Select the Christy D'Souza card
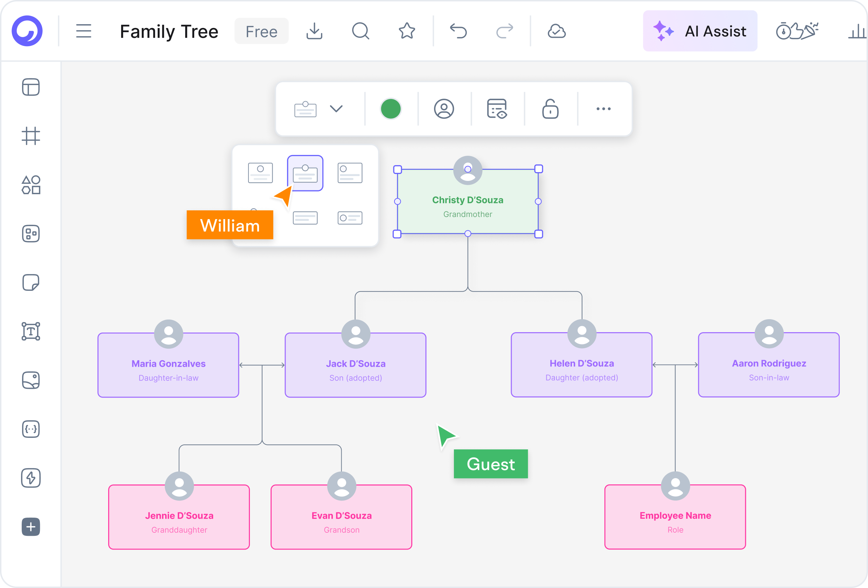 pyautogui.click(x=468, y=202)
